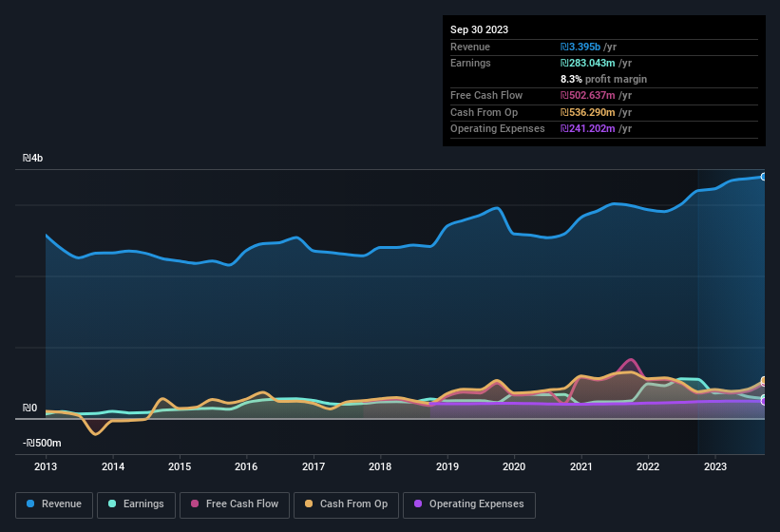Toggle the Revenue legend button
The height and width of the screenshot is (532, 780).
tap(54, 504)
